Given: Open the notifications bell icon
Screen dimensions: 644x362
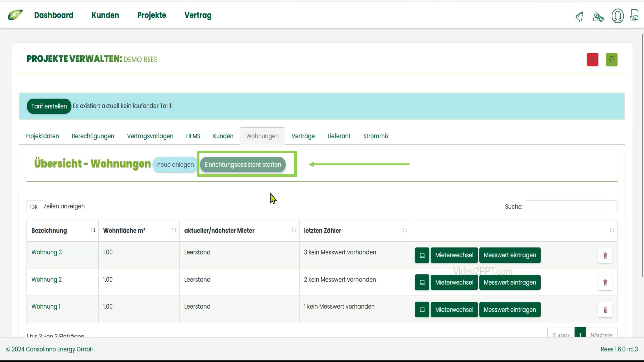Looking at the screenshot, I should (579, 17).
